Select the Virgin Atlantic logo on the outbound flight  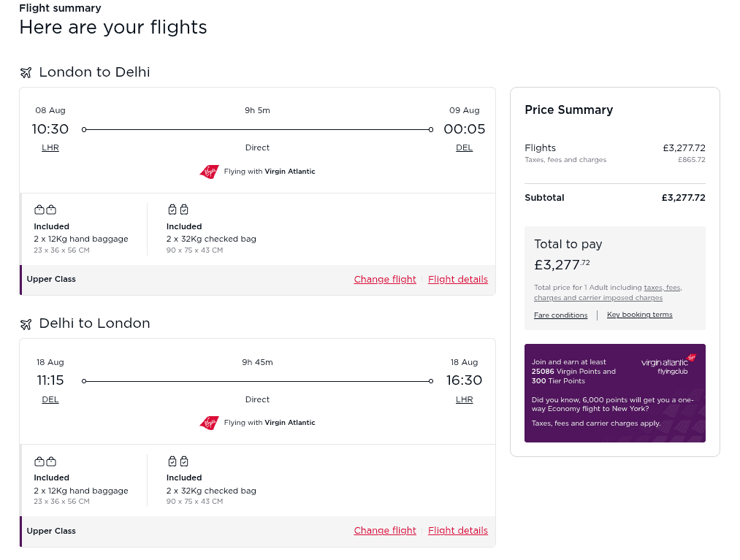tap(208, 171)
